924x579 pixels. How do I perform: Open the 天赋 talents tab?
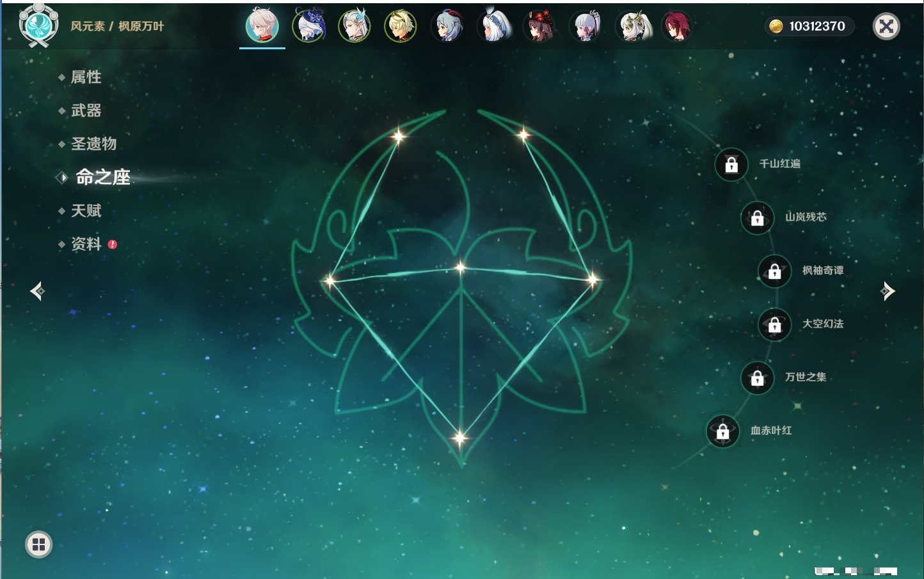click(x=86, y=210)
